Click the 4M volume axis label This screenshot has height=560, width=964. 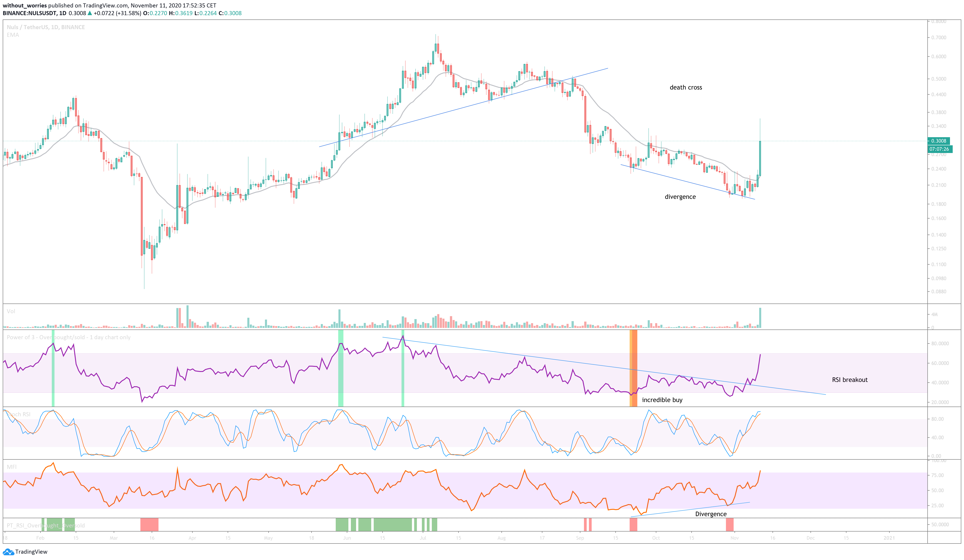point(935,314)
